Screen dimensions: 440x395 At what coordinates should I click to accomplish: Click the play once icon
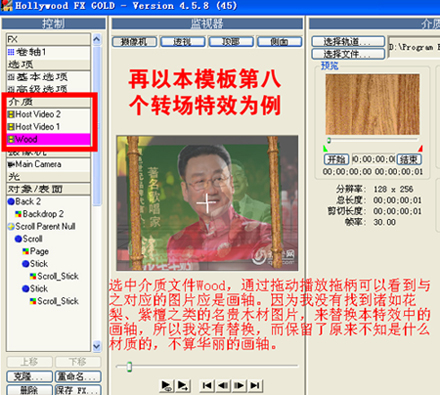(x=183, y=385)
